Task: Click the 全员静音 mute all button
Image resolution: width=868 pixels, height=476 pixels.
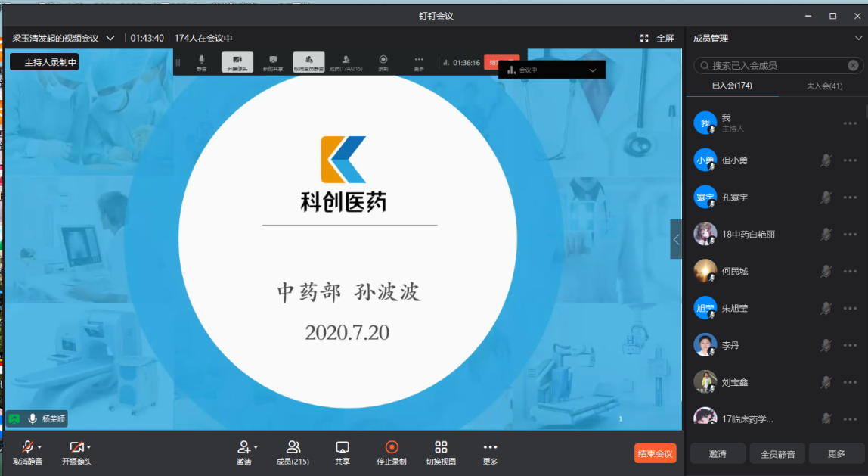Action: [777, 454]
